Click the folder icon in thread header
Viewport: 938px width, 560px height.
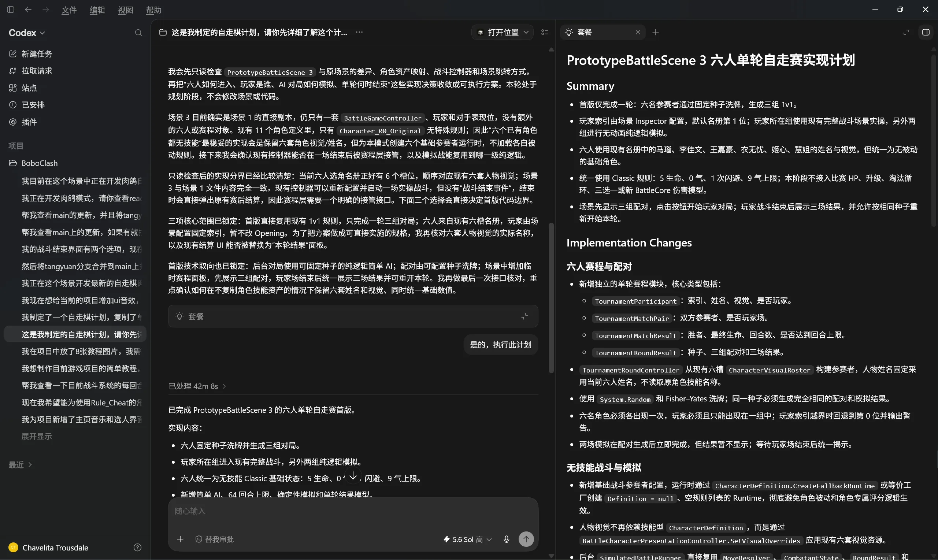point(163,33)
